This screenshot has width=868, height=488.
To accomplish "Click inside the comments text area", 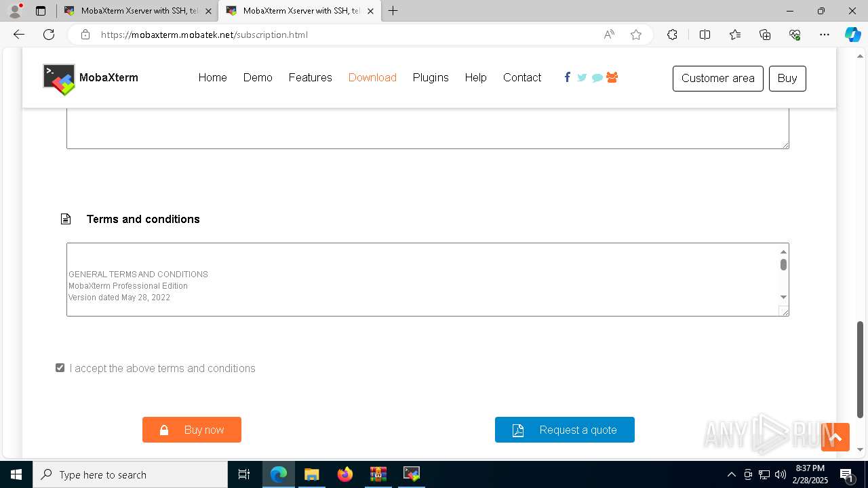I will point(428,127).
